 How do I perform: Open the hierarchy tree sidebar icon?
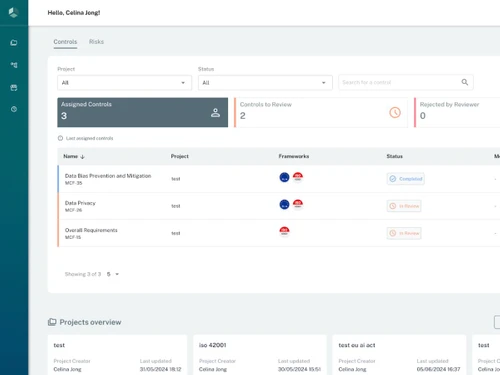(14, 65)
